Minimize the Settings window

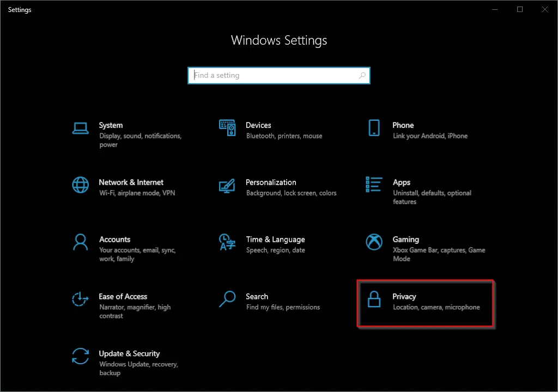[x=495, y=10]
